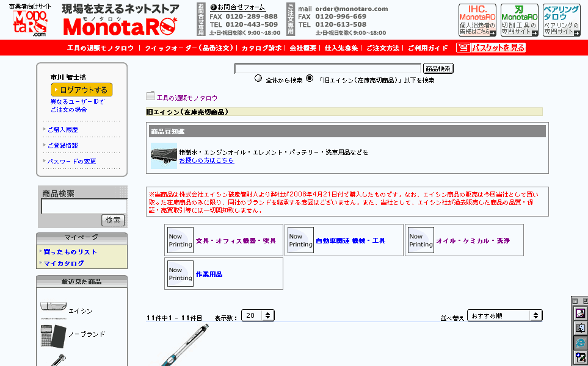This screenshot has width=588, height=366.
Task: Open クイックオーダー in the red navigation bar
Action: coord(189,48)
